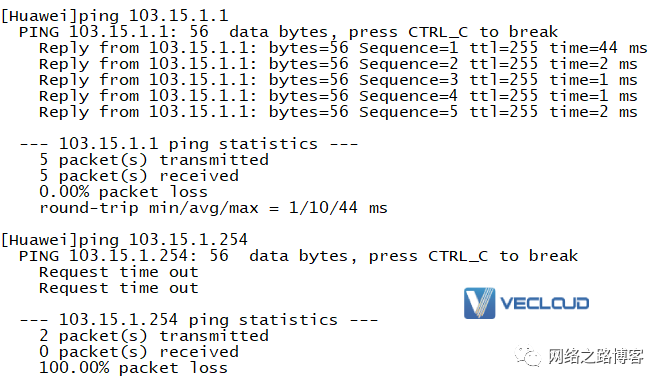Click the first Request time out line
This screenshot has height=386, width=665.
(x=119, y=272)
